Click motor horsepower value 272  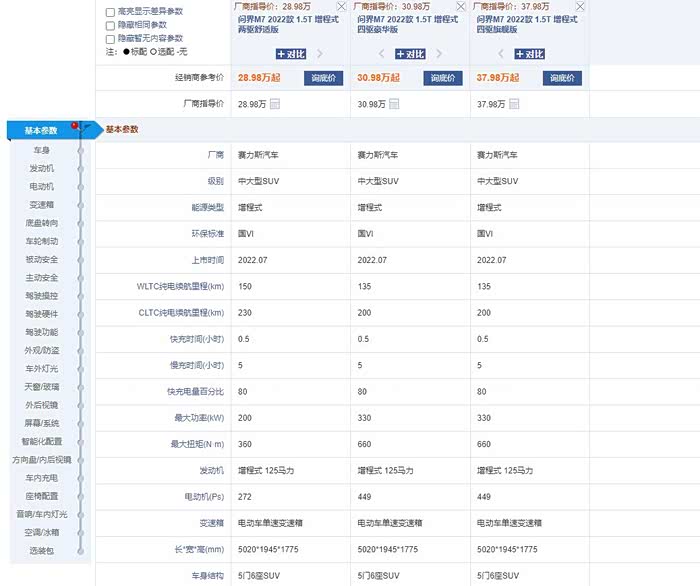click(245, 497)
